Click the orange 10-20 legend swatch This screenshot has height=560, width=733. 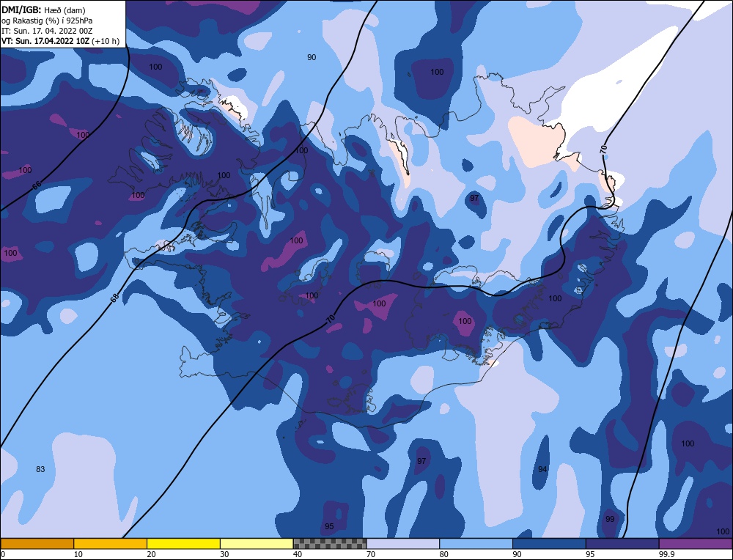(111, 544)
